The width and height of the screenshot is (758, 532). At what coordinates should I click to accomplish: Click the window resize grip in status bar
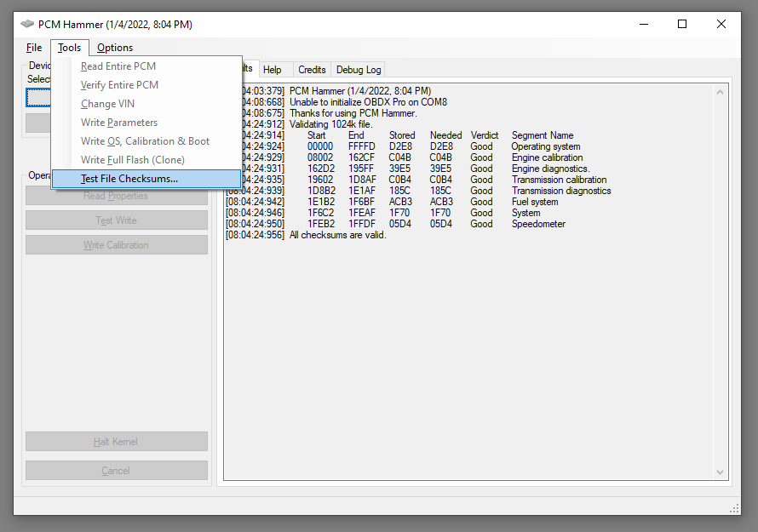coord(734,509)
